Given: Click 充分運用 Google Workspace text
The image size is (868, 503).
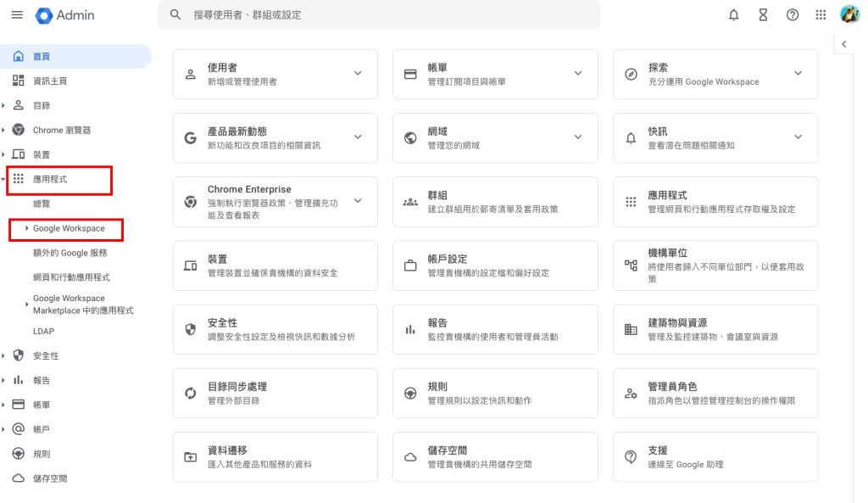Looking at the screenshot, I should [x=704, y=81].
